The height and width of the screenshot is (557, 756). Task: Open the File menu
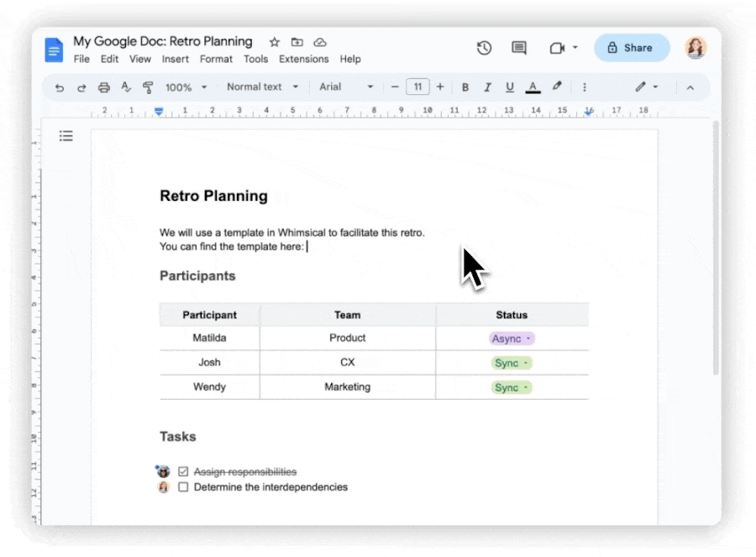tap(81, 59)
